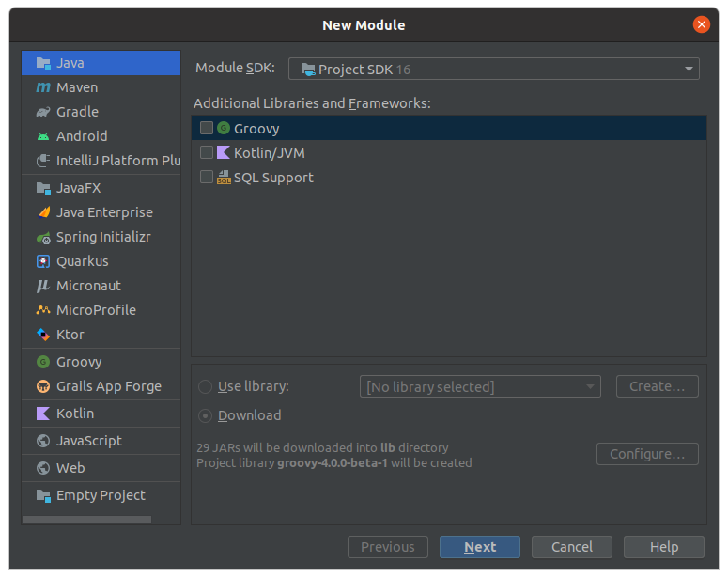Click the 'Project SDK 16' text

tap(364, 70)
